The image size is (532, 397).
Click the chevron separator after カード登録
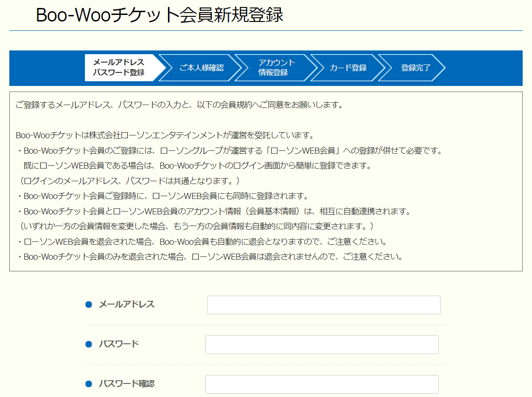point(383,68)
